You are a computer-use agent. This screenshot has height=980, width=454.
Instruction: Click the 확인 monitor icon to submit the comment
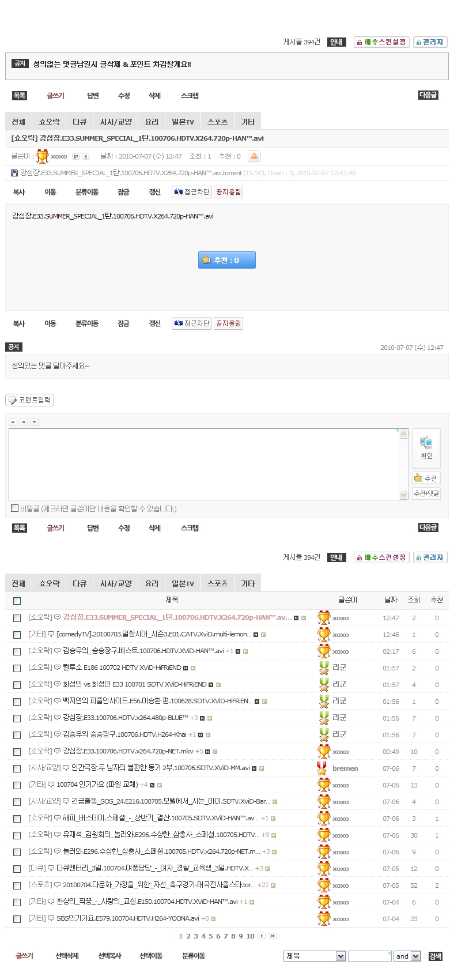(426, 447)
